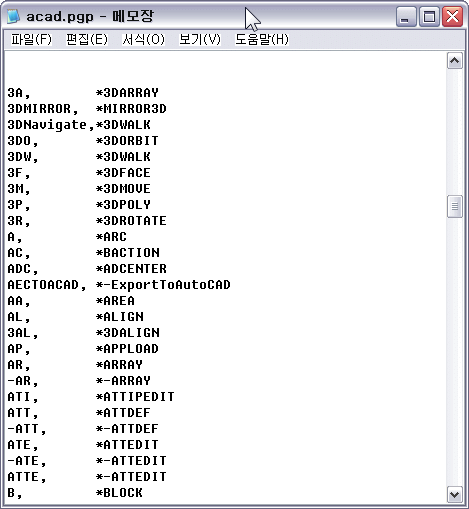
Task: Maximize the acad.pgp Notepad window
Action: pyautogui.click(x=429, y=16)
